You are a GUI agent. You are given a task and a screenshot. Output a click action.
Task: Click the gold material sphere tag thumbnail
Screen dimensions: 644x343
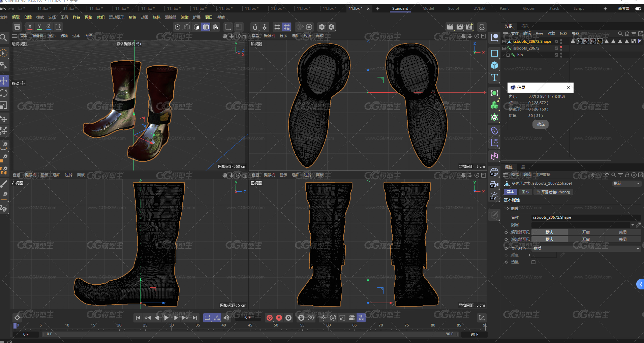coord(600,41)
